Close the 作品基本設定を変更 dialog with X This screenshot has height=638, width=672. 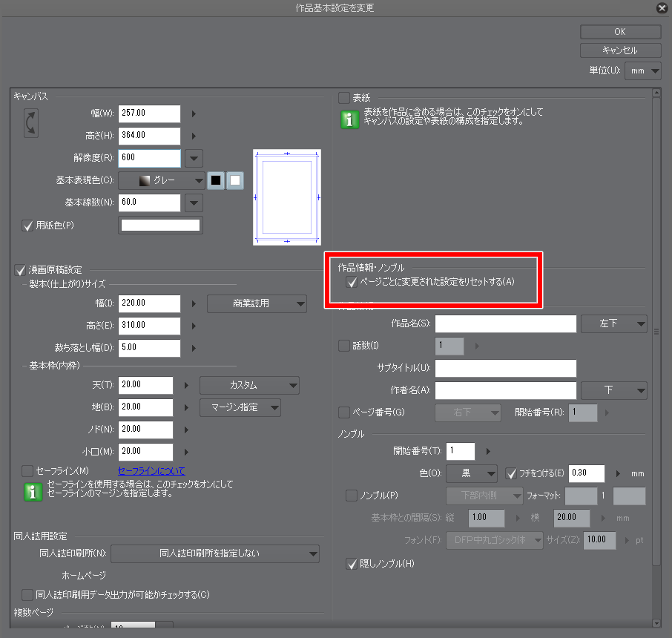pyautogui.click(x=662, y=8)
